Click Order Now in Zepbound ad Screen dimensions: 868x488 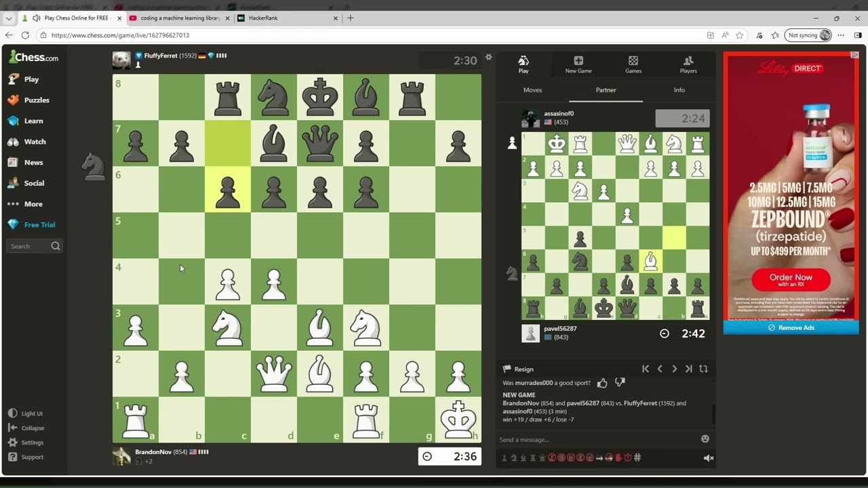791,279
